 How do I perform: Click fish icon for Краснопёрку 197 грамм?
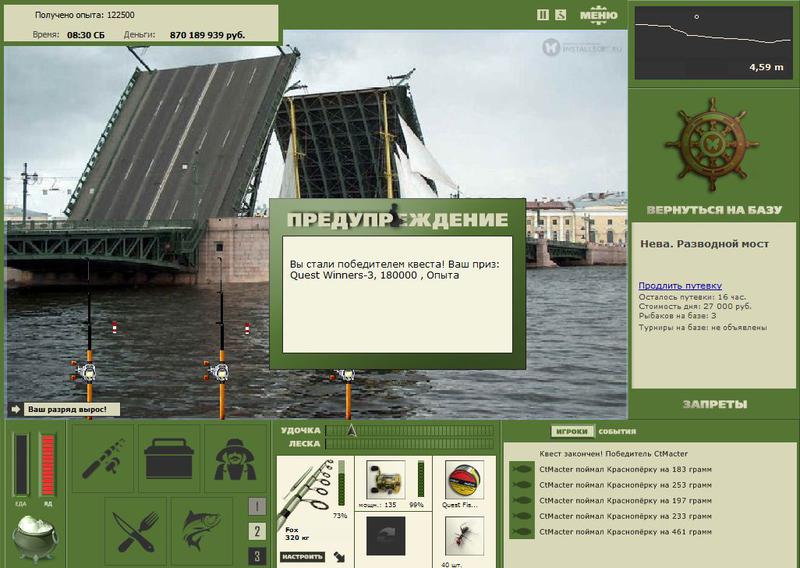pos(522,501)
